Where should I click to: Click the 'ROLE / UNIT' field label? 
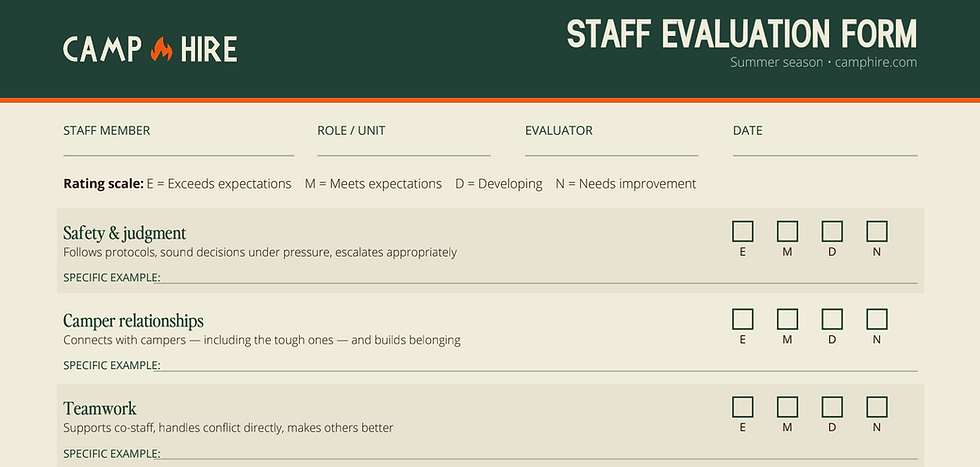point(351,131)
